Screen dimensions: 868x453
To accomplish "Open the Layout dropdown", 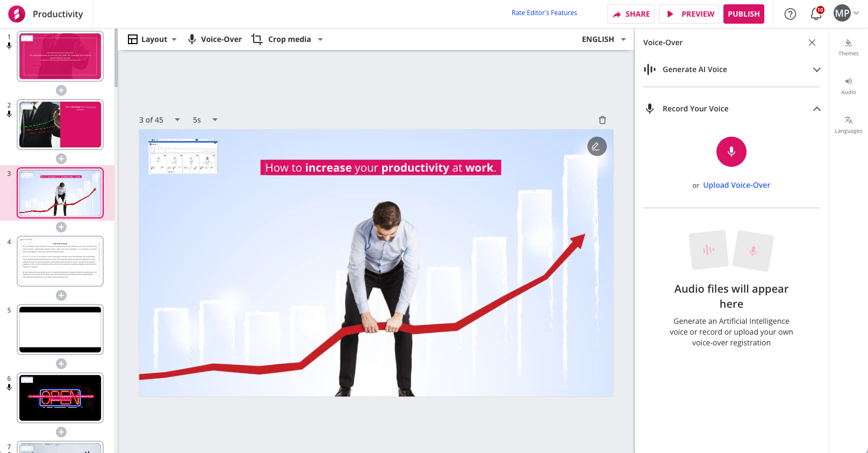I will point(152,39).
